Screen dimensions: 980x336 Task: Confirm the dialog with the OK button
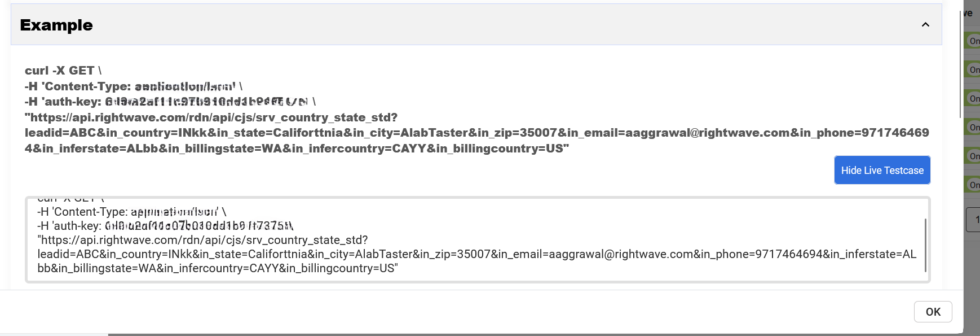(933, 312)
